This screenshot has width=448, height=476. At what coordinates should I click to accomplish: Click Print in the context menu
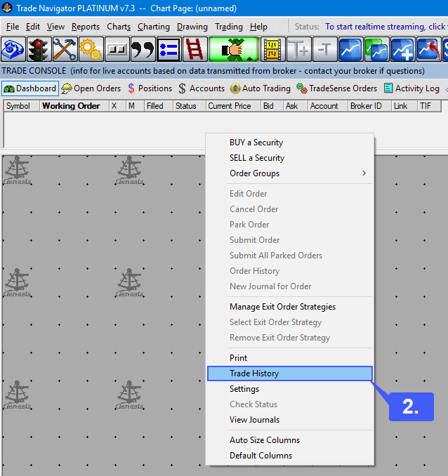click(x=290, y=358)
